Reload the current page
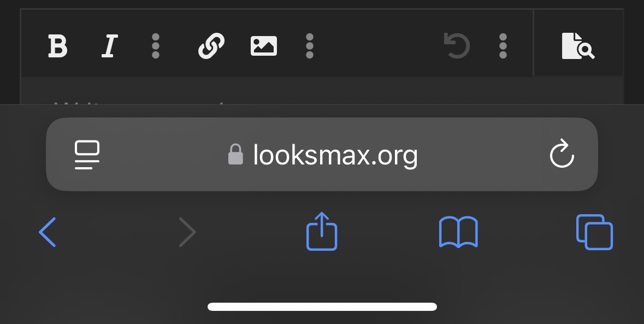Viewport: 644px width, 324px height. 562,154
